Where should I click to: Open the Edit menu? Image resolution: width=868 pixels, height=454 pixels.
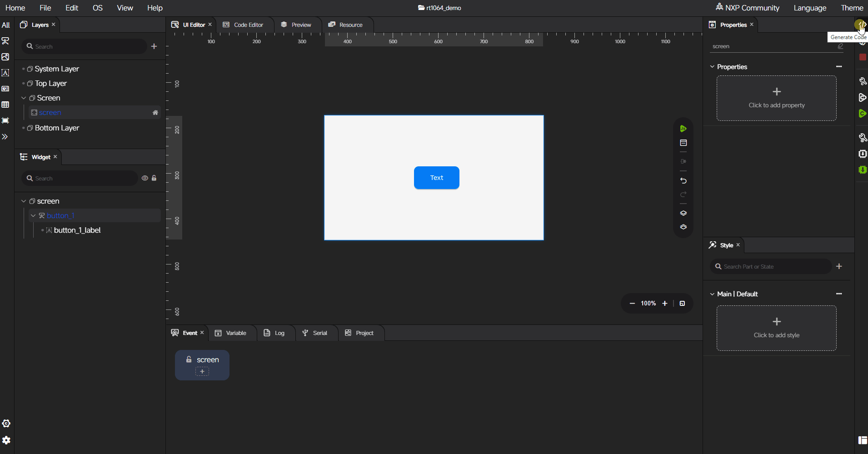72,8
